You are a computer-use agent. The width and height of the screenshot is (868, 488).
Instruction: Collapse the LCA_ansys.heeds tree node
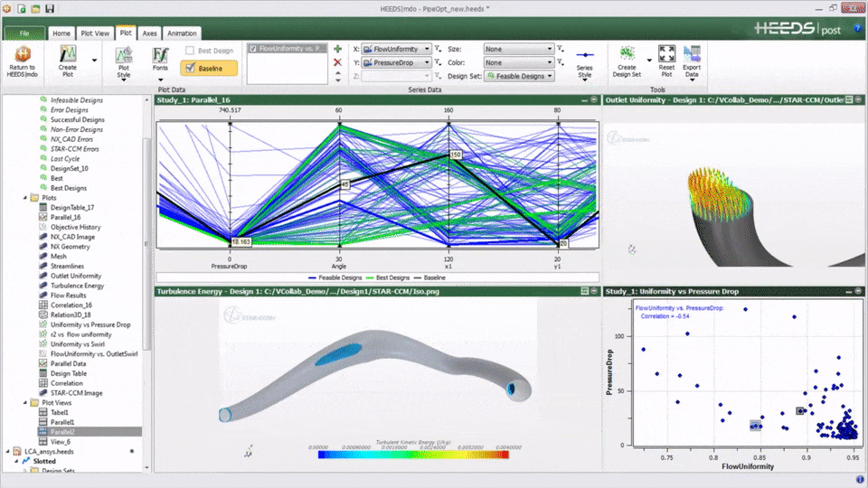[8, 452]
